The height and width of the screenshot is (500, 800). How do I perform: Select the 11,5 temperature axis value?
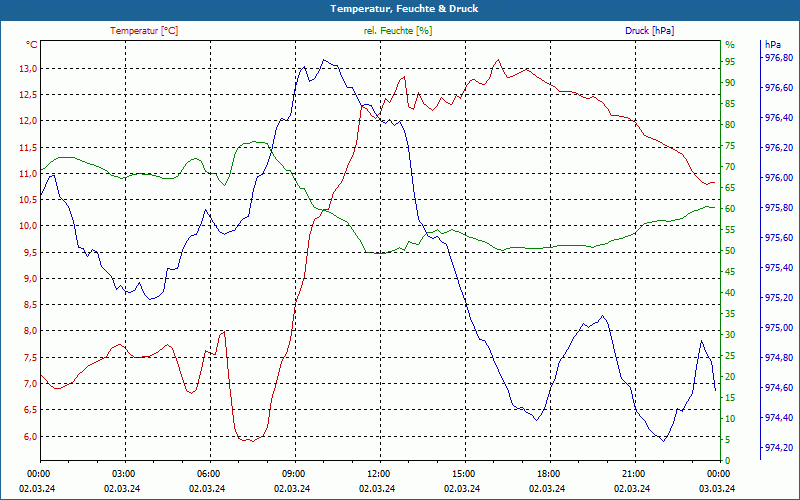[28, 148]
